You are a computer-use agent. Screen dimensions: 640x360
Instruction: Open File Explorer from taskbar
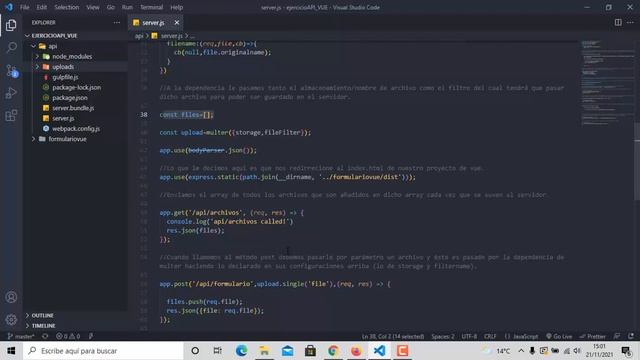click(264, 351)
